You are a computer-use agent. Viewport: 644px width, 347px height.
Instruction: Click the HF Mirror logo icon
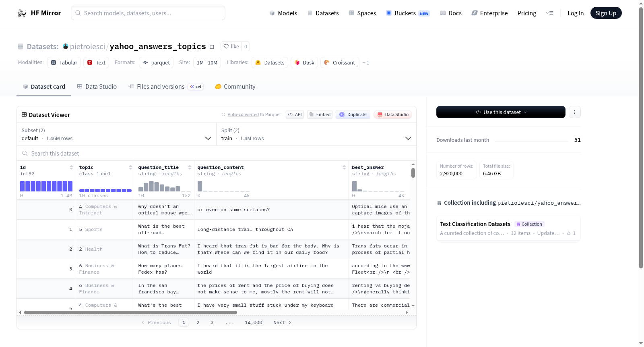tap(22, 13)
